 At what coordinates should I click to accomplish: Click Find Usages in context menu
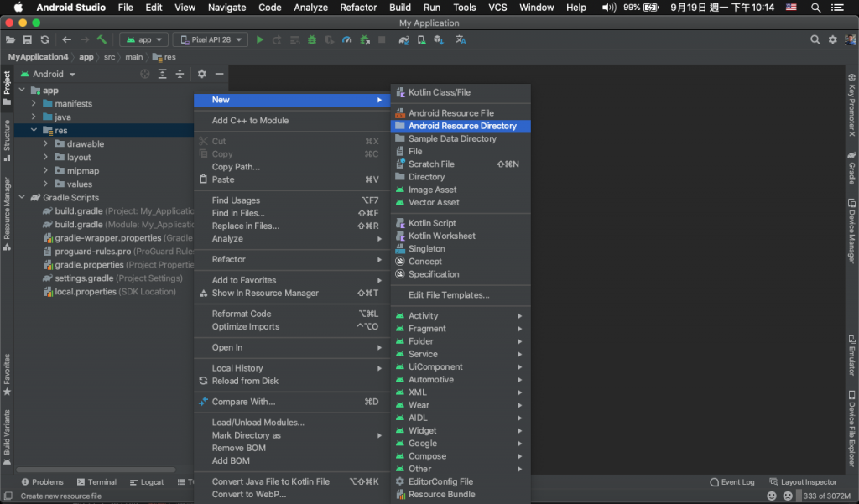point(291,200)
